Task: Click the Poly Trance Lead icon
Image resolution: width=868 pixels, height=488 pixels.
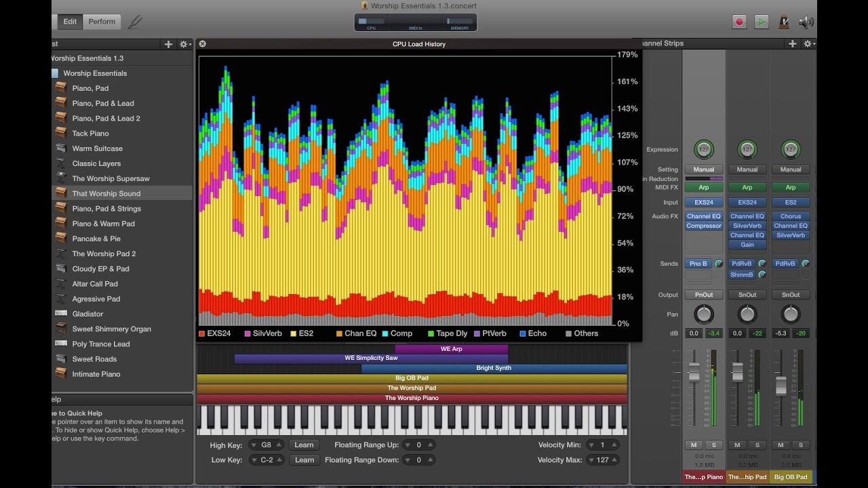Action: (61, 344)
